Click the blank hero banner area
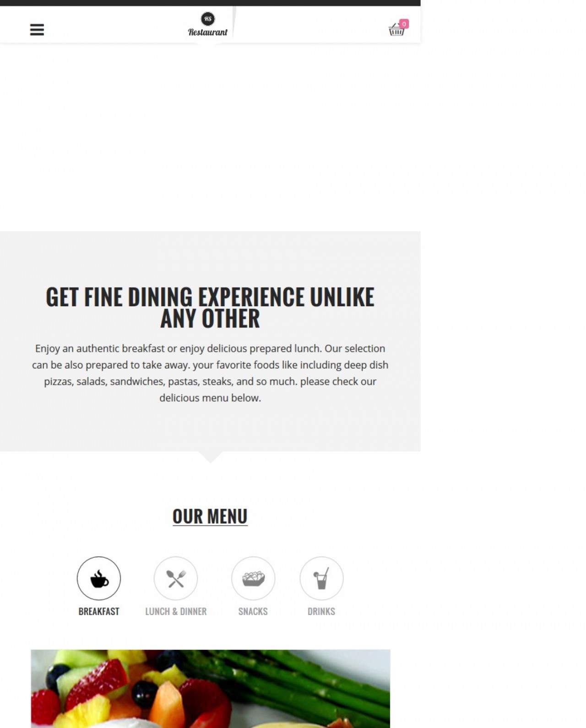The width and height of the screenshot is (586, 728). click(x=210, y=137)
